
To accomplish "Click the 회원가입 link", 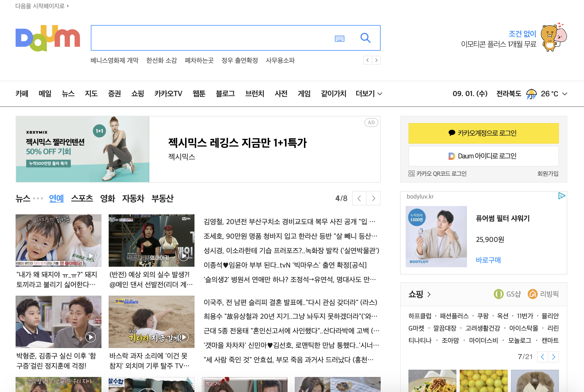I will coord(547,174).
